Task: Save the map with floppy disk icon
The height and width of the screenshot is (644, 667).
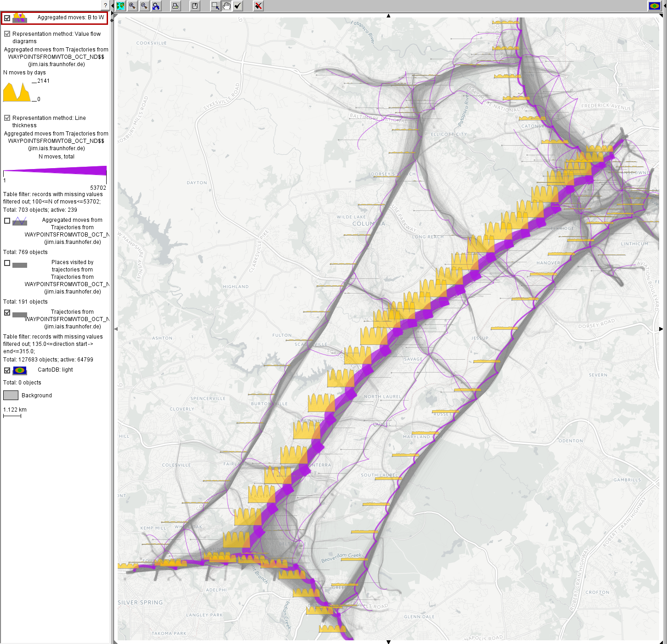Action: pos(195,6)
